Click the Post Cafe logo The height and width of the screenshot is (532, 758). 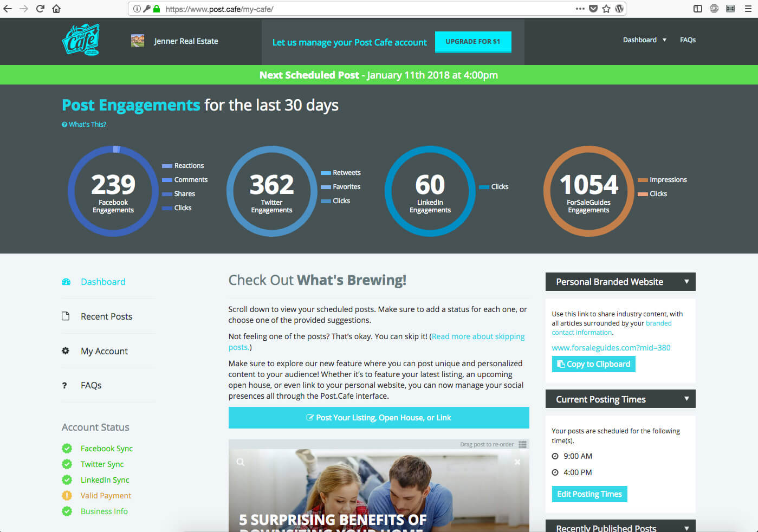(81, 40)
